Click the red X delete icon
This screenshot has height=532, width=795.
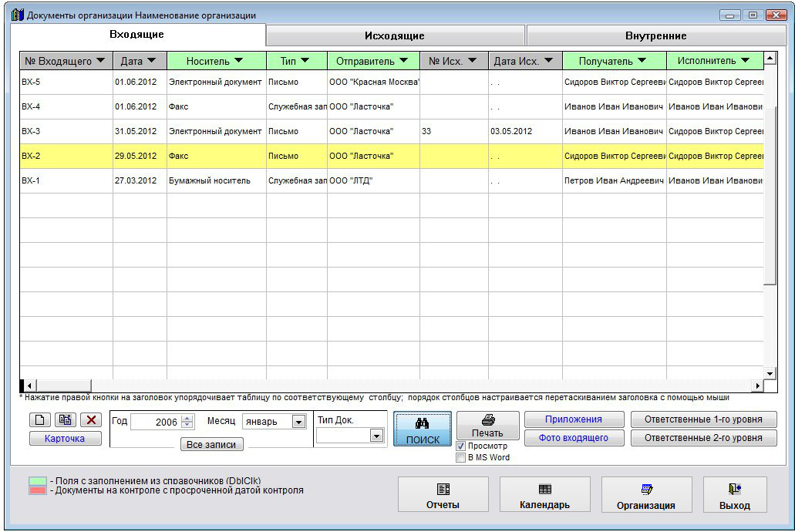click(91, 420)
